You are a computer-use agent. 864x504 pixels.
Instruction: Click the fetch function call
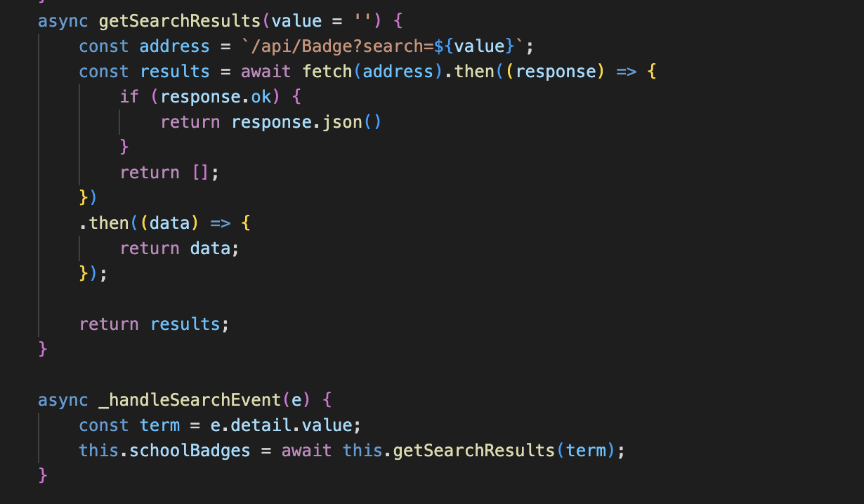(328, 72)
